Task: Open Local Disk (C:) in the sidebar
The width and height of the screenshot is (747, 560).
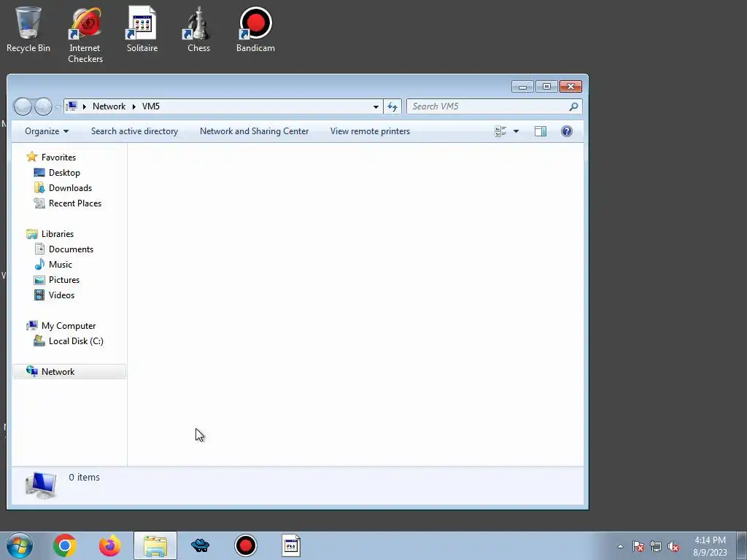Action: (x=76, y=341)
